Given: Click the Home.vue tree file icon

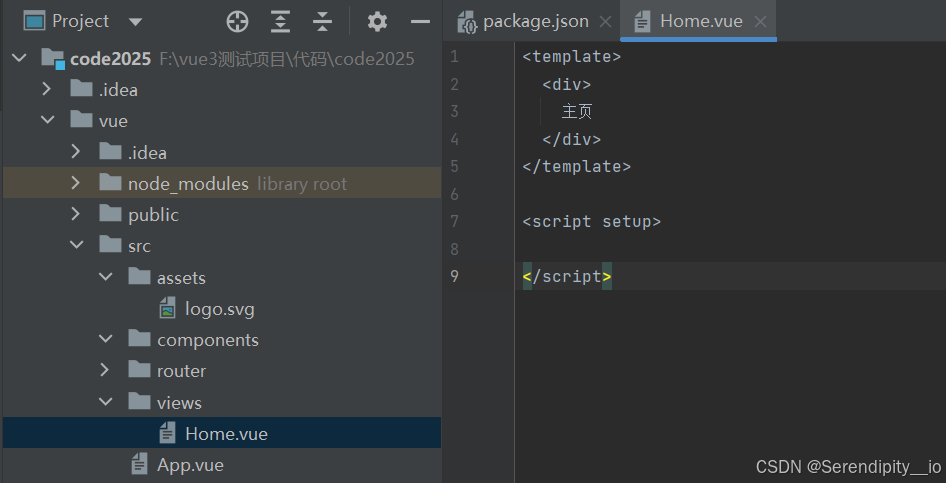Looking at the screenshot, I should coord(167,432).
